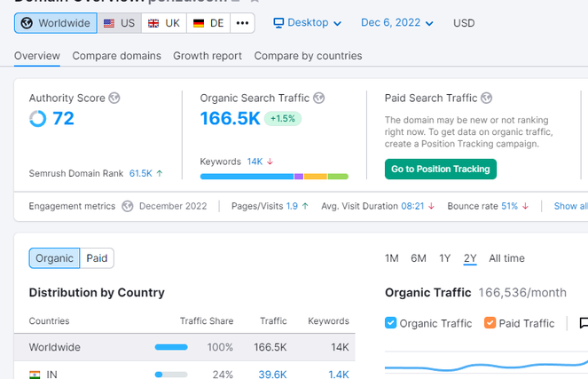The image size is (588, 379).
Task: Click the Avg. Visit Duration 08:21 value
Action: [x=412, y=206]
